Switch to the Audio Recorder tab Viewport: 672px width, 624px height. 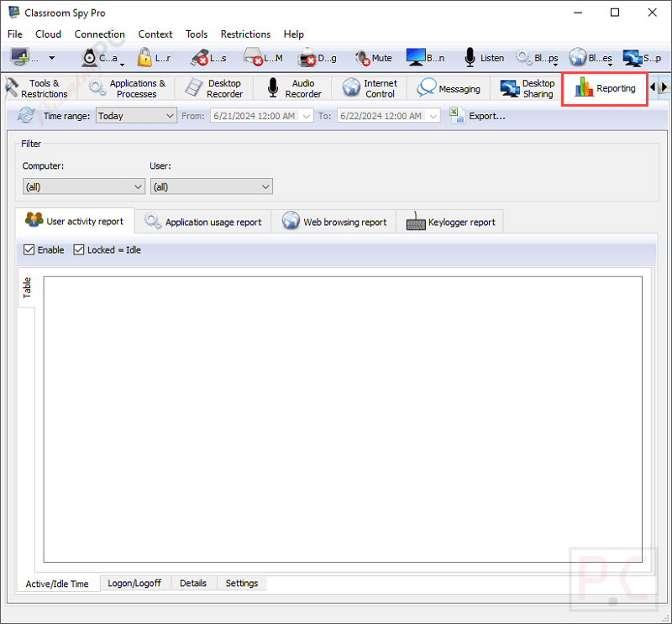[294, 89]
